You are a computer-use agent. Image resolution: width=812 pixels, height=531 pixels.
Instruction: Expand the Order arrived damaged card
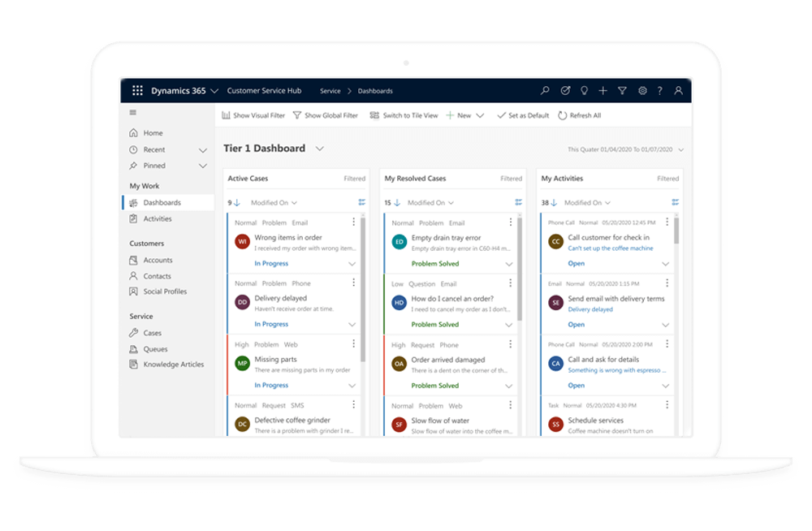pos(509,386)
